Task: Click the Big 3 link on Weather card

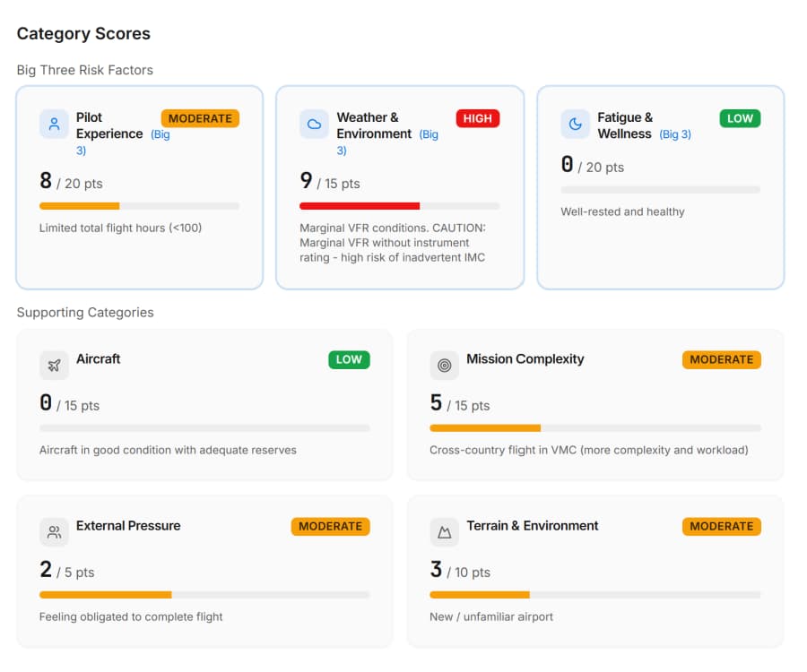Action: tap(428, 134)
